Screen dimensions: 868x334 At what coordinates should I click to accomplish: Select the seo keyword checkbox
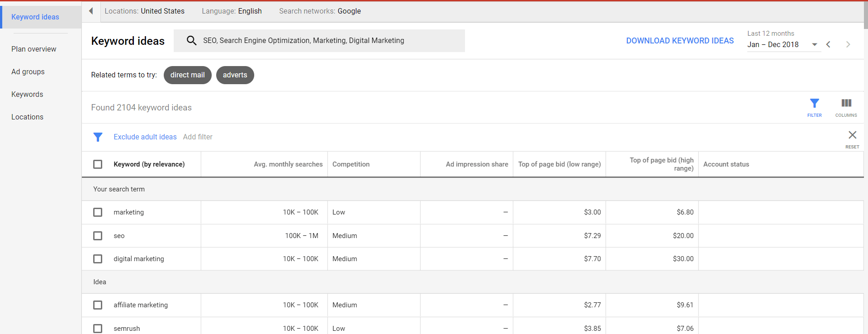98,236
